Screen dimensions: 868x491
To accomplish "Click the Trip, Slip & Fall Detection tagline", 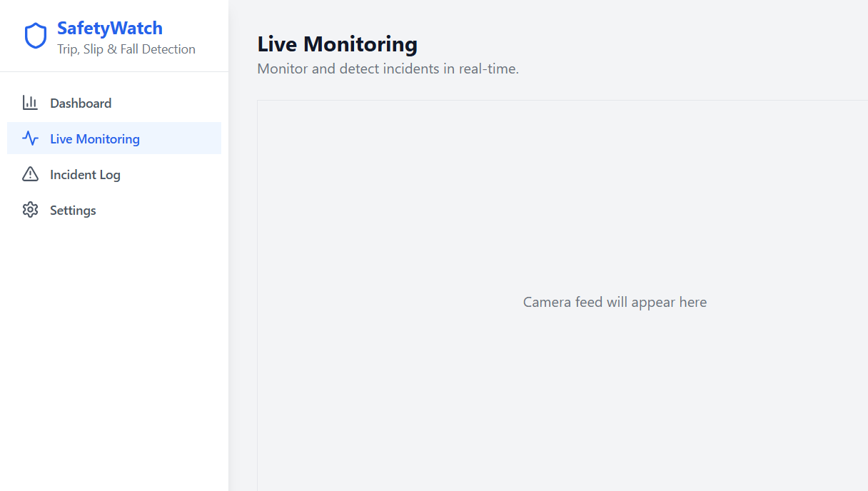I will [126, 49].
